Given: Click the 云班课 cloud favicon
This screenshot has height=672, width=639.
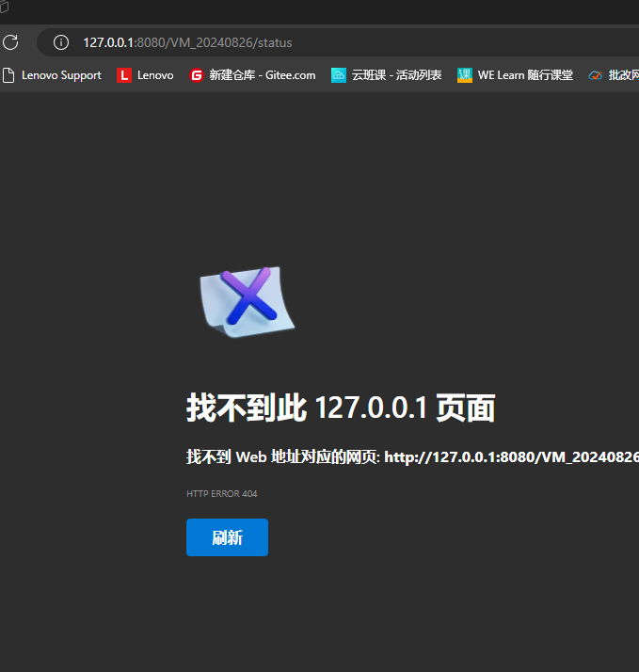Looking at the screenshot, I should click(339, 75).
